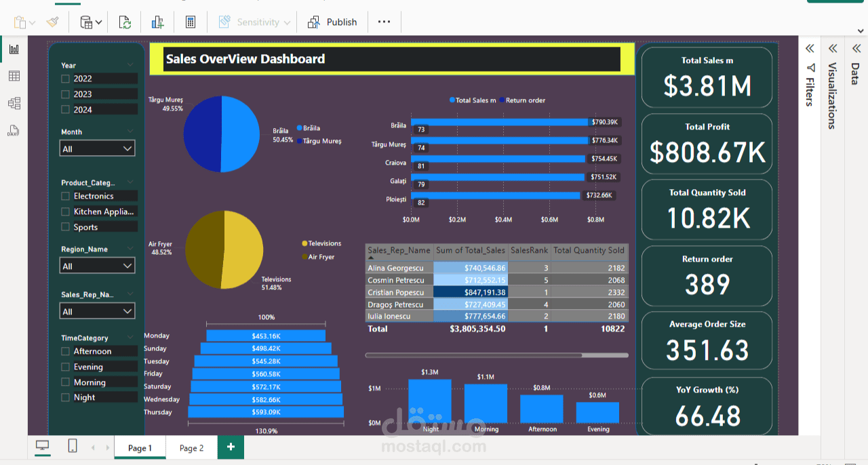Check the Morning time category filter
Viewport: 868px width, 465px height.
pos(64,382)
